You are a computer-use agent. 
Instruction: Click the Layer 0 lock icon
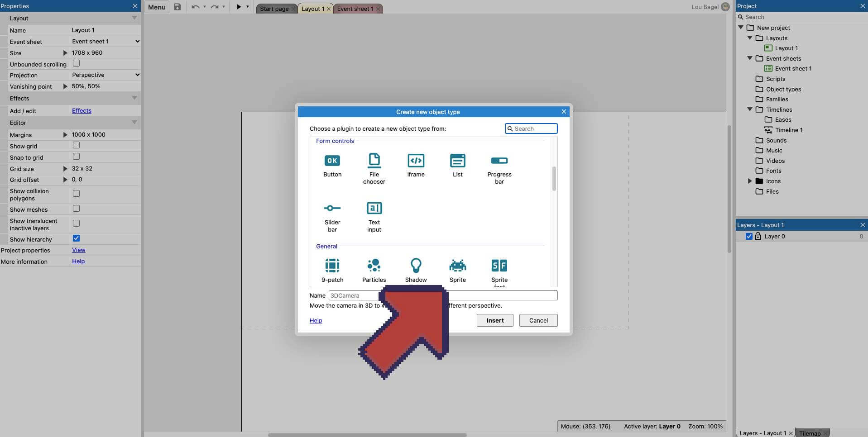tap(758, 236)
